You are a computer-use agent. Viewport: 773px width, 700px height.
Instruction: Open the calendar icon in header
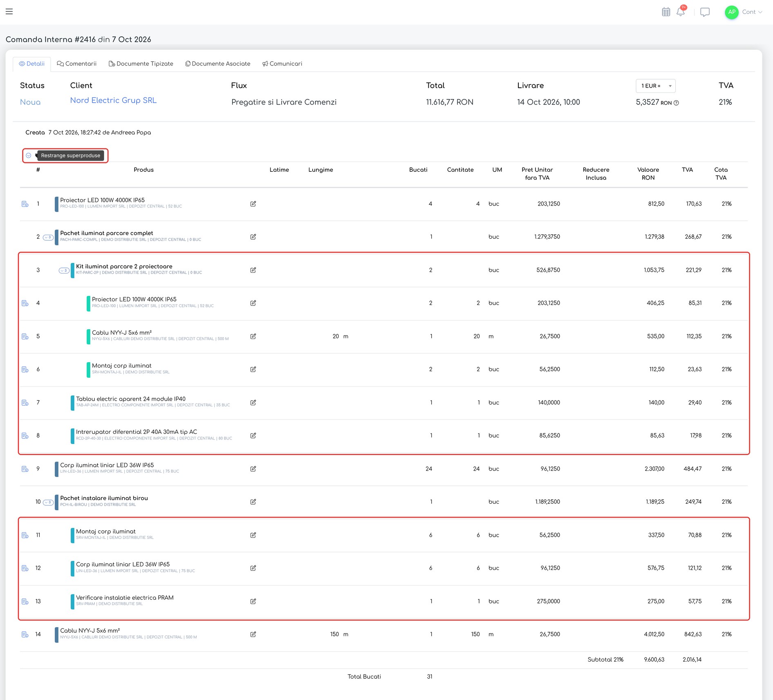(x=666, y=12)
